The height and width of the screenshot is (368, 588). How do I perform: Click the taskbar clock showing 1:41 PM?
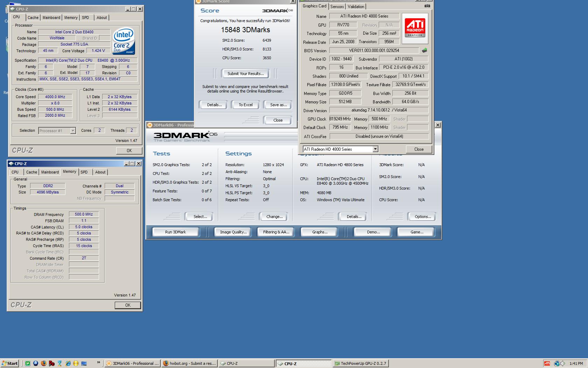(x=576, y=363)
